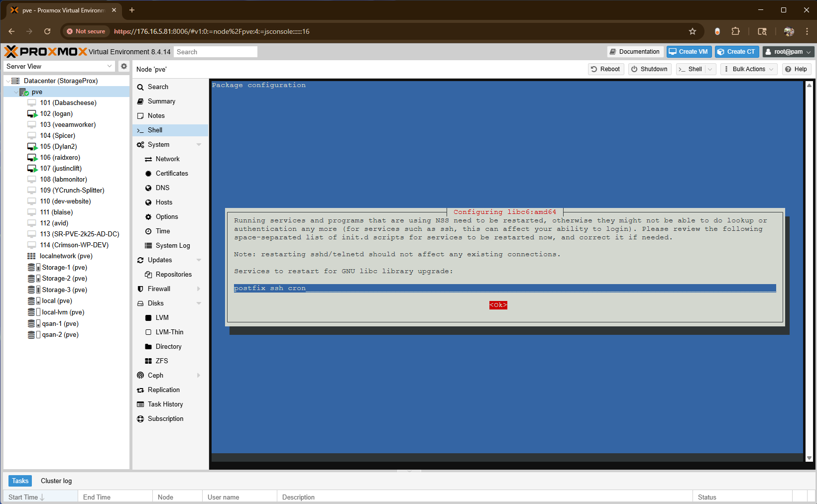Click the Storage-1 (pve) storage icon

tap(33, 268)
